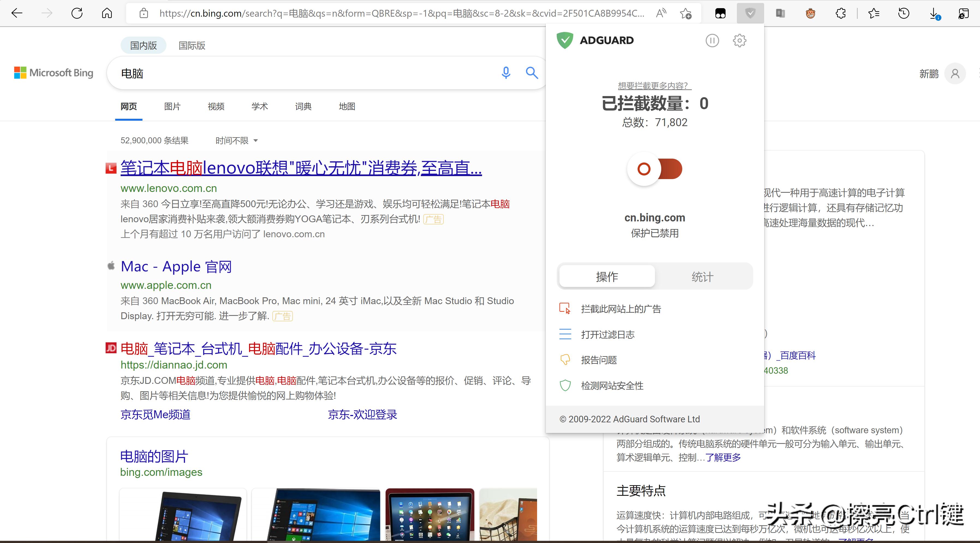
Task: Pause AdGuard via the pause icon
Action: tap(713, 40)
